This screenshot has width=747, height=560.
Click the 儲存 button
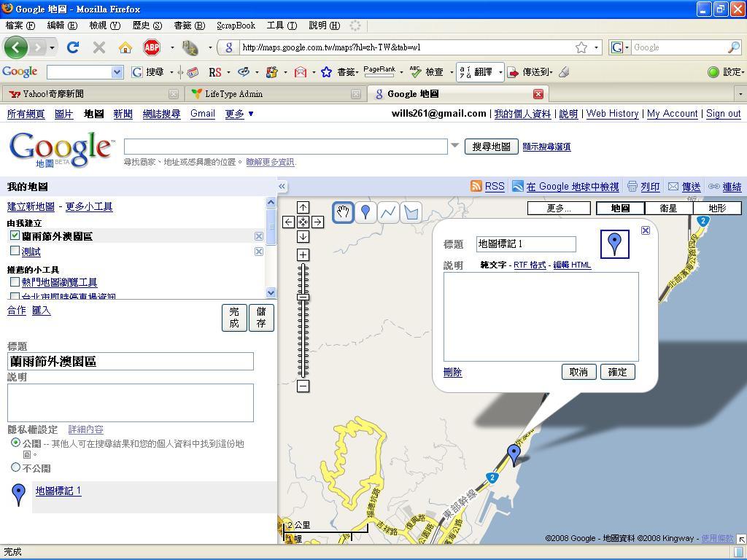tap(261, 318)
